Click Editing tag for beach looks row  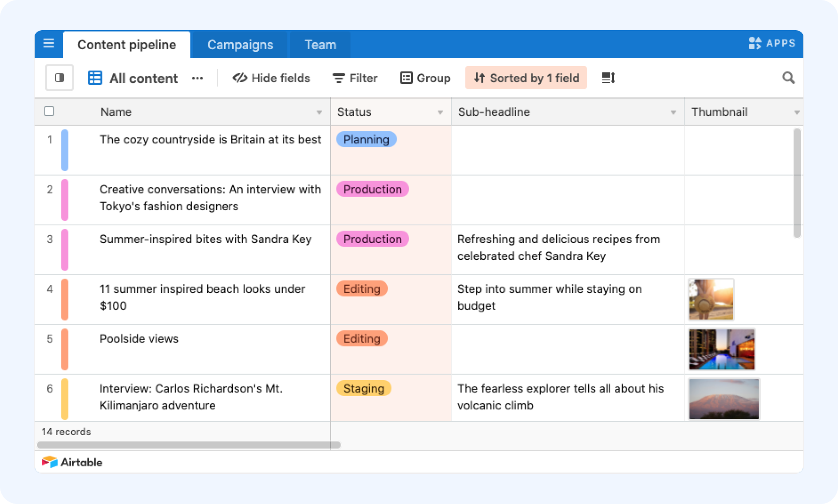[362, 289]
